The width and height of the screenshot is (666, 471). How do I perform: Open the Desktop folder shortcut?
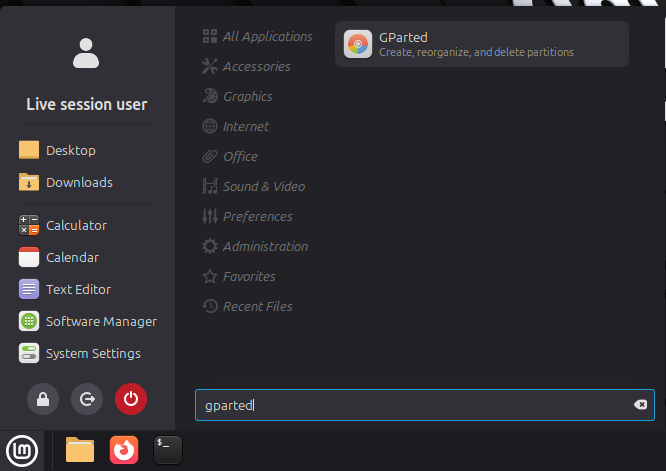57,150
